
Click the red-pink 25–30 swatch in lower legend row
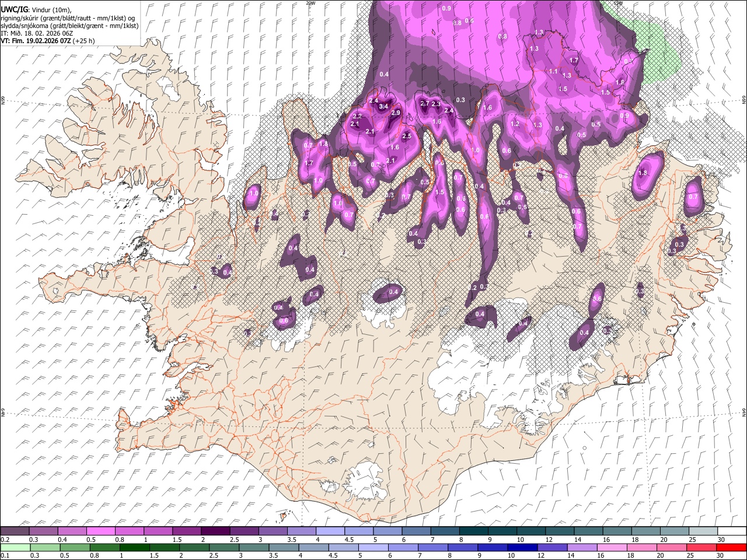[x=703, y=547]
